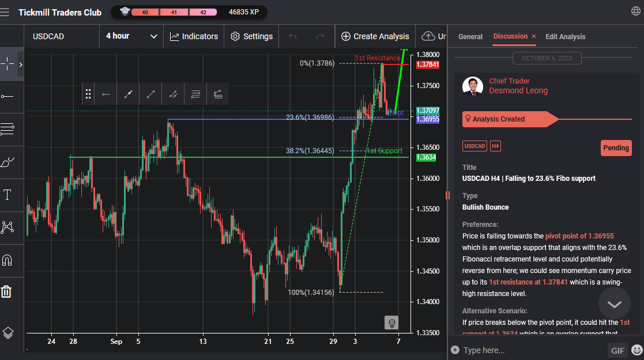
Task: Click Create Analysis button
Action: click(375, 36)
